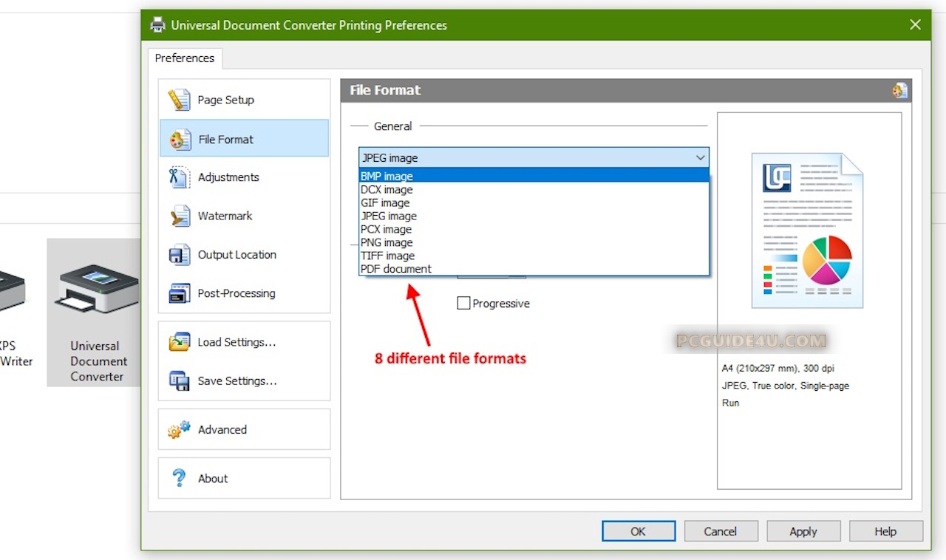Collapse the JPEG image format dropdown
946x560 pixels.
700,157
